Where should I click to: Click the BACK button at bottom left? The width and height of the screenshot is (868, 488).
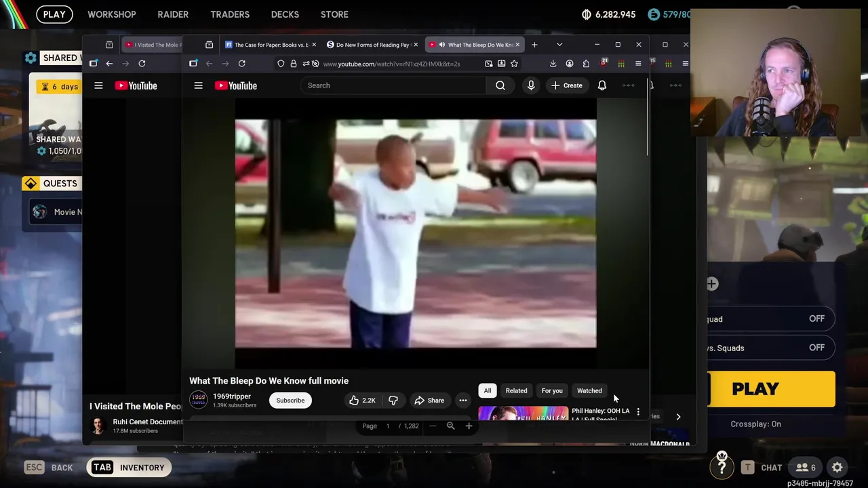point(49,467)
